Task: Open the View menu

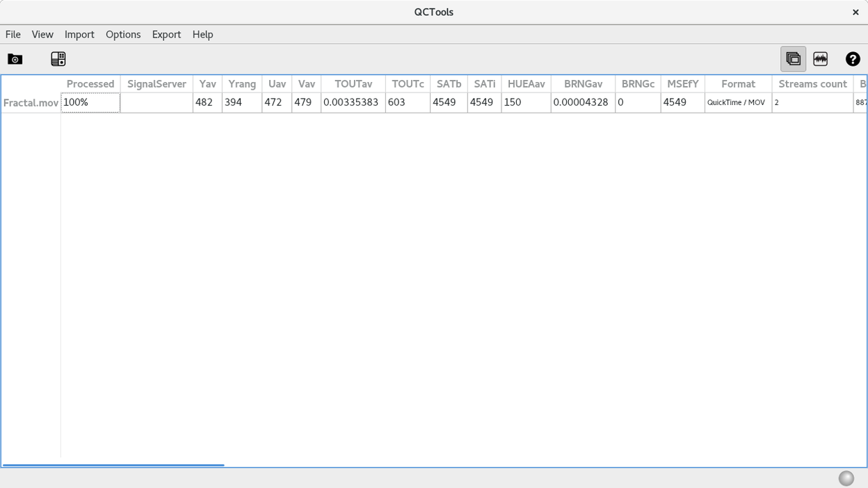Action: [x=42, y=34]
